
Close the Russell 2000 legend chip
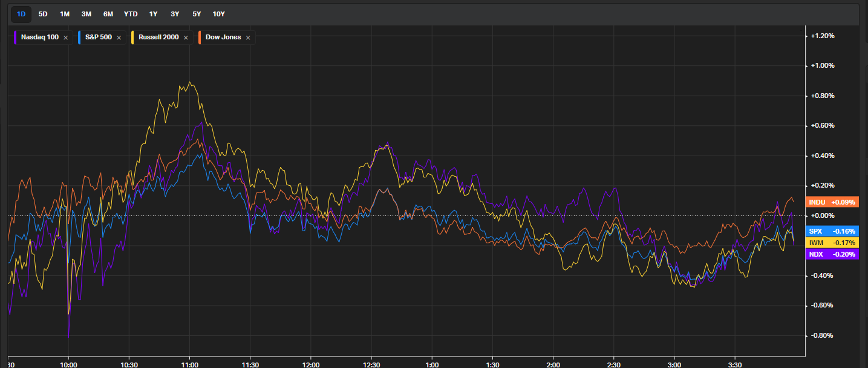(x=185, y=38)
